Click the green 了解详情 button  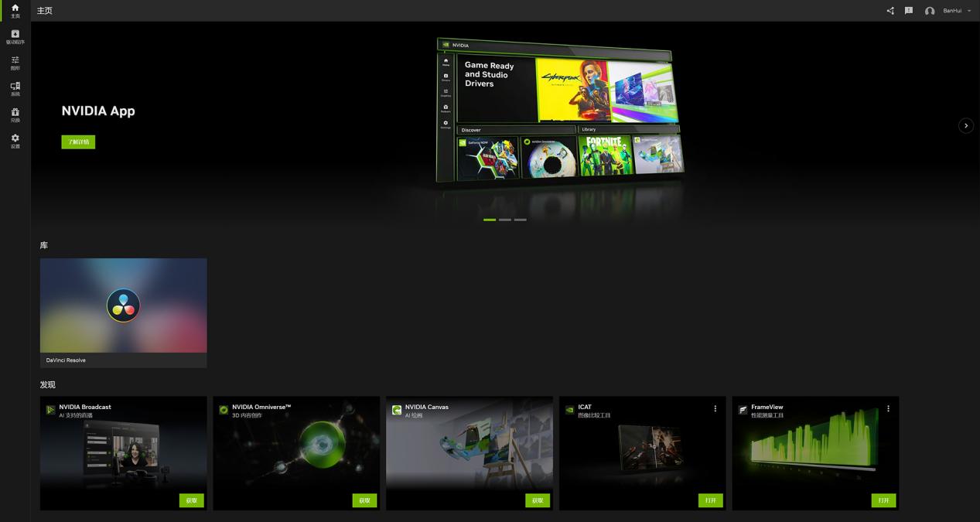click(x=78, y=142)
